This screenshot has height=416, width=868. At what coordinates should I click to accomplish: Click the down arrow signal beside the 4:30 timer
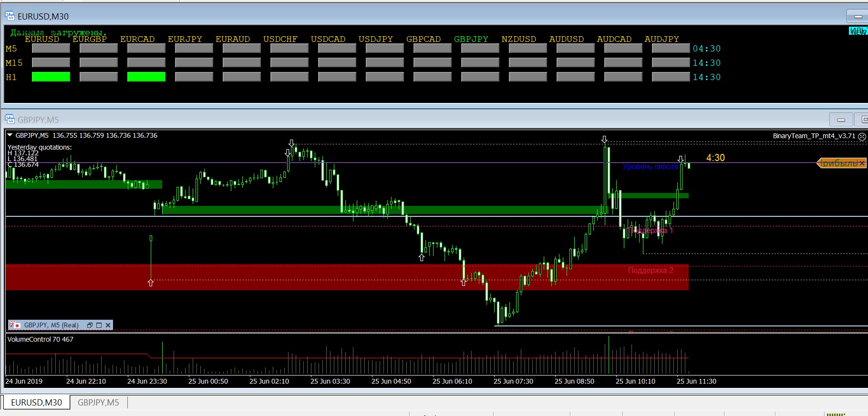pyautogui.click(x=681, y=159)
